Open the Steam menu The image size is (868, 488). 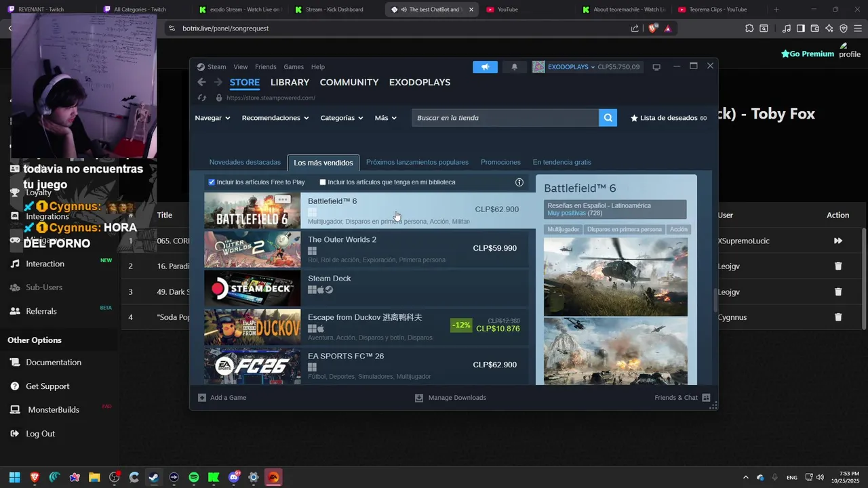pos(216,67)
